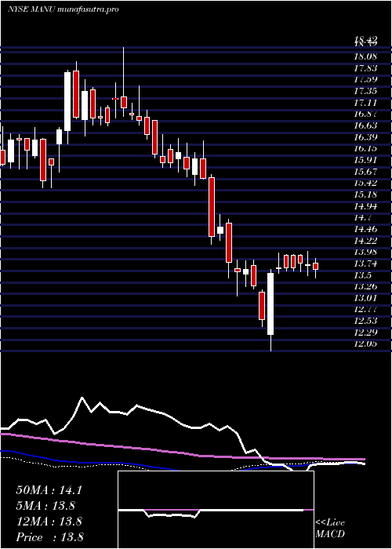Screen dimensions: 392x549
Task: Select the 16.63 price axis label
Action: (365, 125)
